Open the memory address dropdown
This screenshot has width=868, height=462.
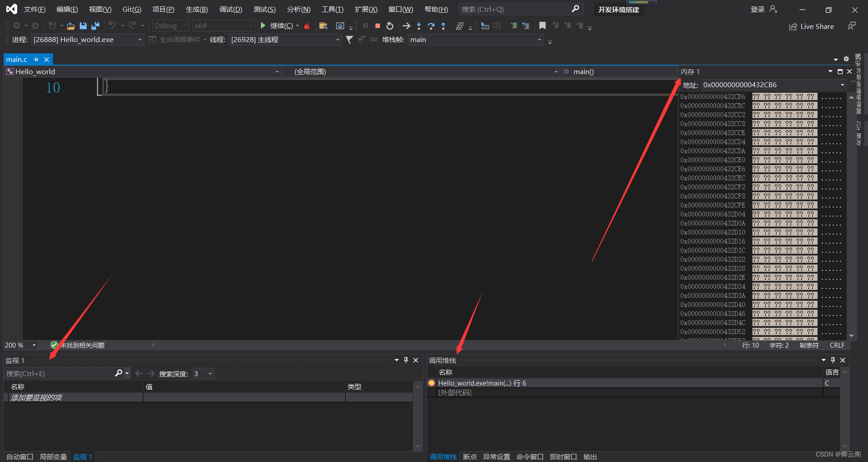coord(842,85)
